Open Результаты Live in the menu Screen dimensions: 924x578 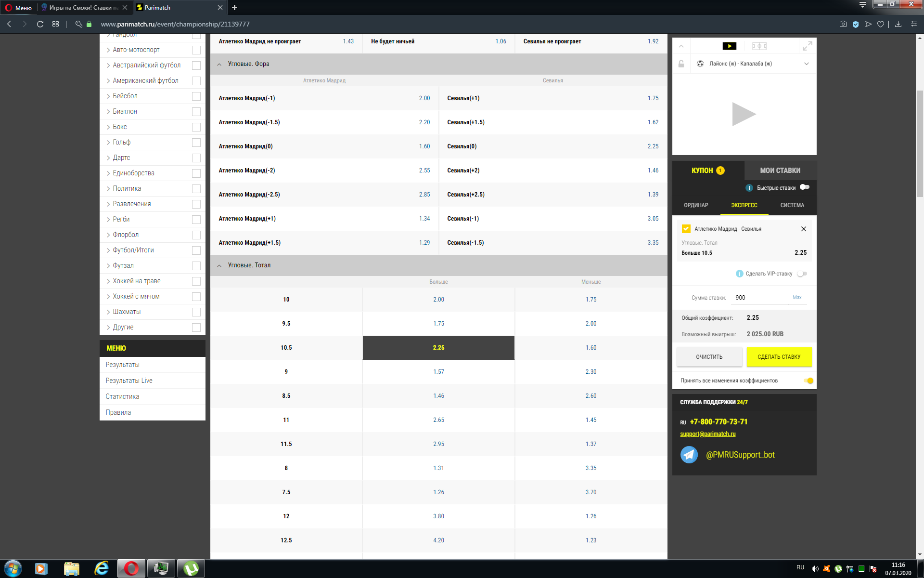(x=129, y=381)
